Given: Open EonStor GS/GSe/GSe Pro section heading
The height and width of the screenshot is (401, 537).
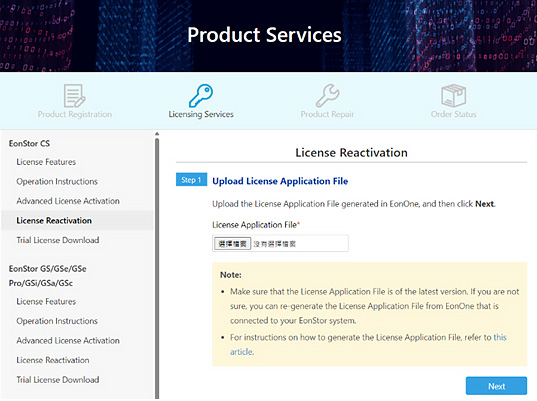Looking at the screenshot, I should click(48, 276).
